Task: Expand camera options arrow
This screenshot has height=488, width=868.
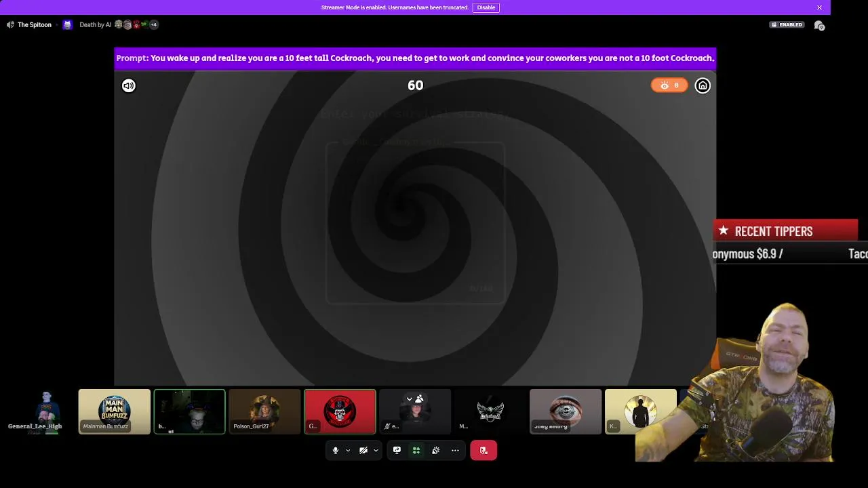Action: tap(376, 450)
